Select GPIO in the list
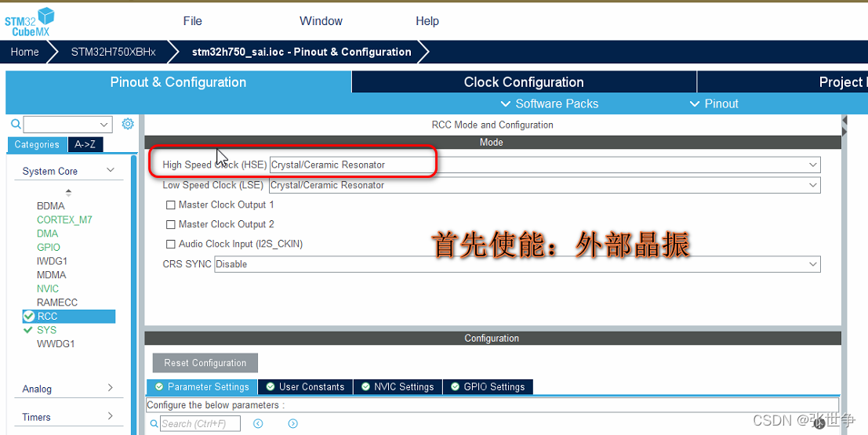The width and height of the screenshot is (868, 435). click(x=49, y=248)
